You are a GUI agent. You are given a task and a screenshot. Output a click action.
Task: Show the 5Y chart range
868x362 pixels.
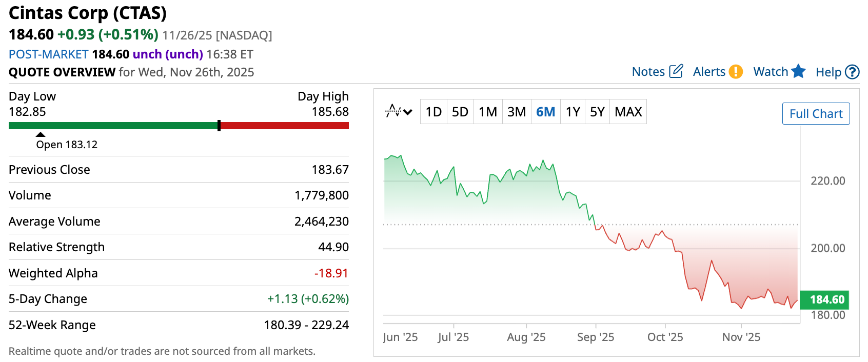[x=597, y=112]
